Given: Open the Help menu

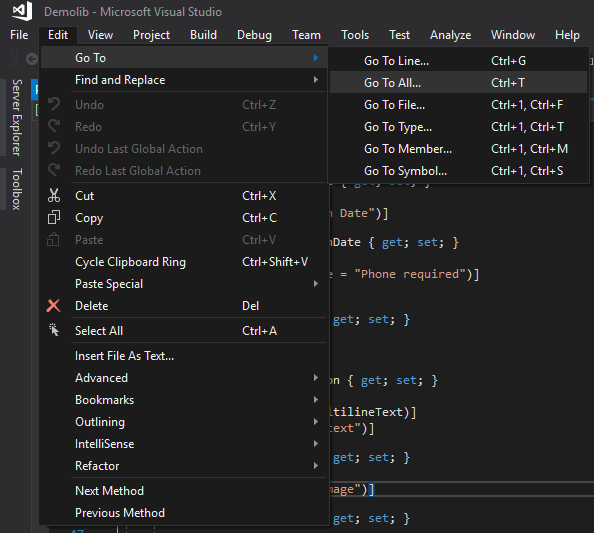Looking at the screenshot, I should (567, 35).
